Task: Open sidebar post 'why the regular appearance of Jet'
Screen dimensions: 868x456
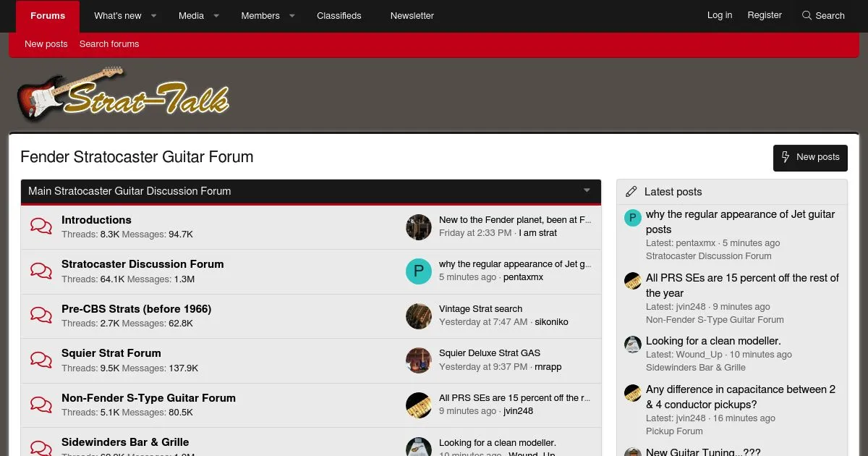Action: point(741,221)
